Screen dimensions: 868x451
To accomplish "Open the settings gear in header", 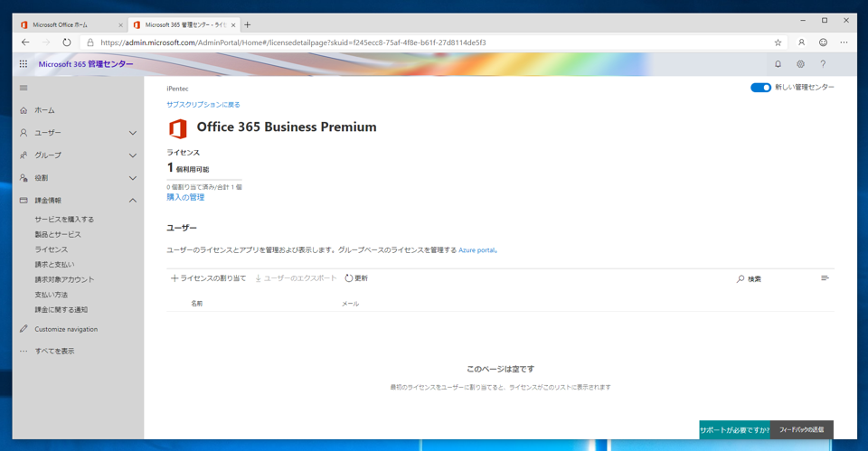I will pyautogui.click(x=800, y=64).
